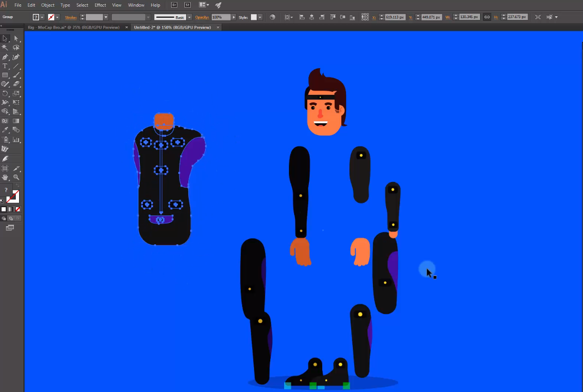Toggle Constrain Width and Height link
This screenshot has width=583, height=392.
click(487, 17)
